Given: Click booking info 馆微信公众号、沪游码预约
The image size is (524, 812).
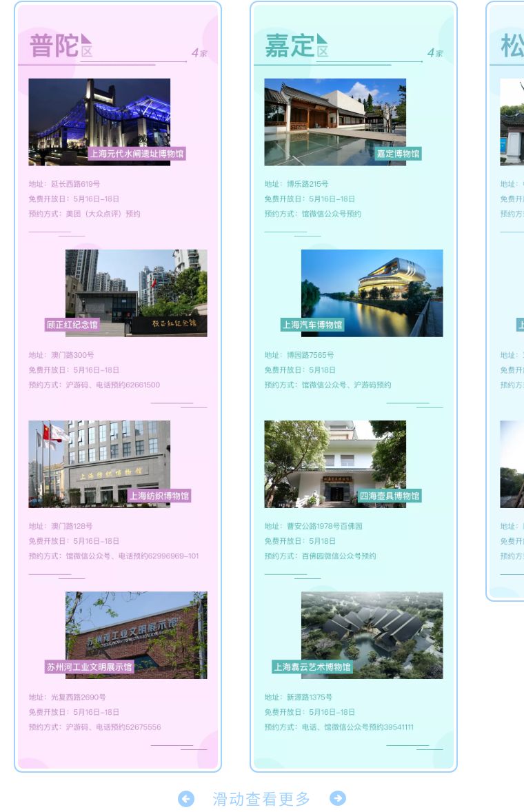Looking at the screenshot, I should coord(346,385).
